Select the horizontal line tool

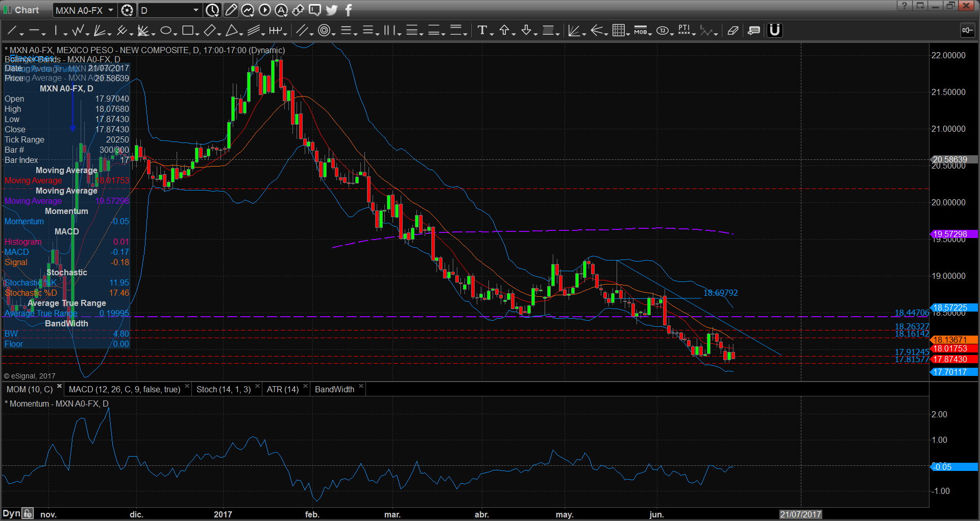point(34,31)
